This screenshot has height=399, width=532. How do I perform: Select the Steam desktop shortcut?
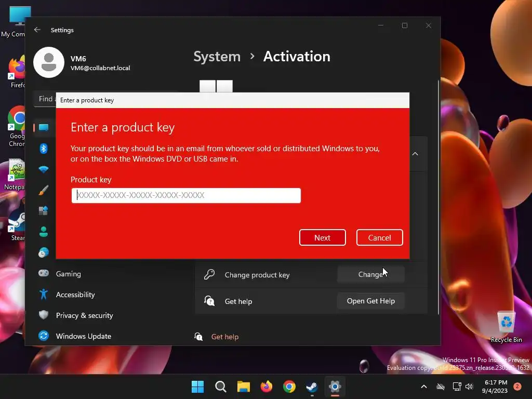click(x=17, y=225)
